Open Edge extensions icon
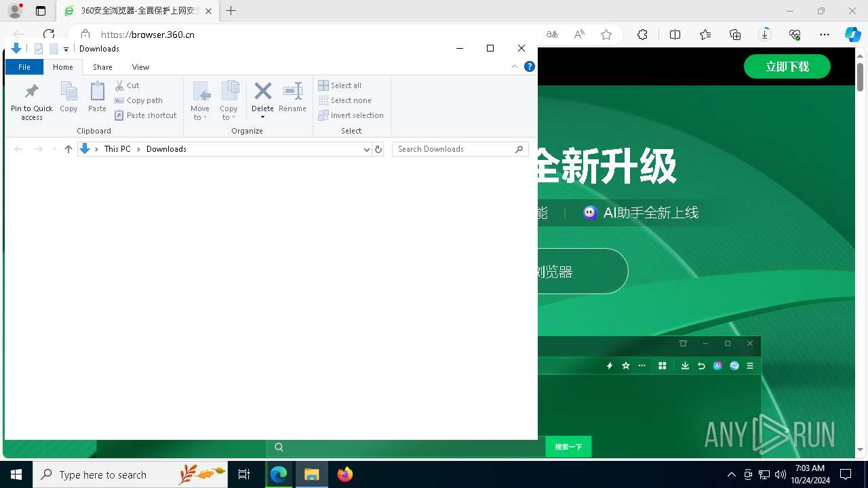This screenshot has width=868, height=488. 642,35
